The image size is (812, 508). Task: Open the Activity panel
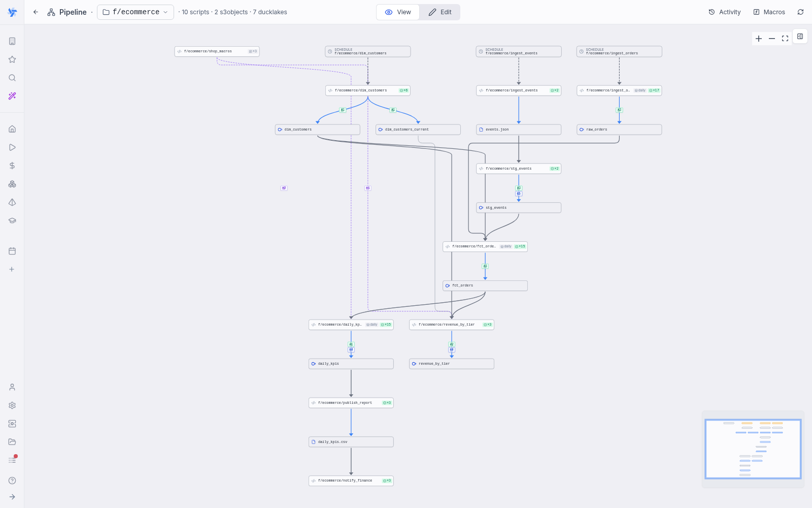click(725, 12)
